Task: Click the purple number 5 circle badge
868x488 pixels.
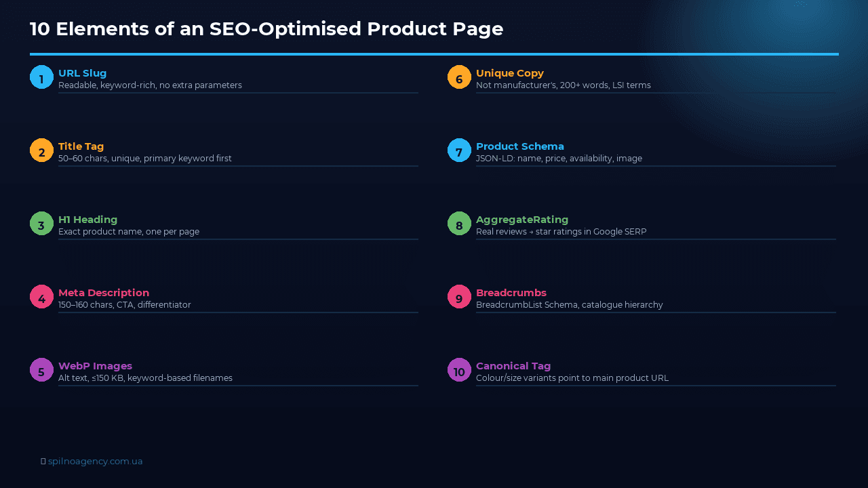Action: (x=41, y=370)
